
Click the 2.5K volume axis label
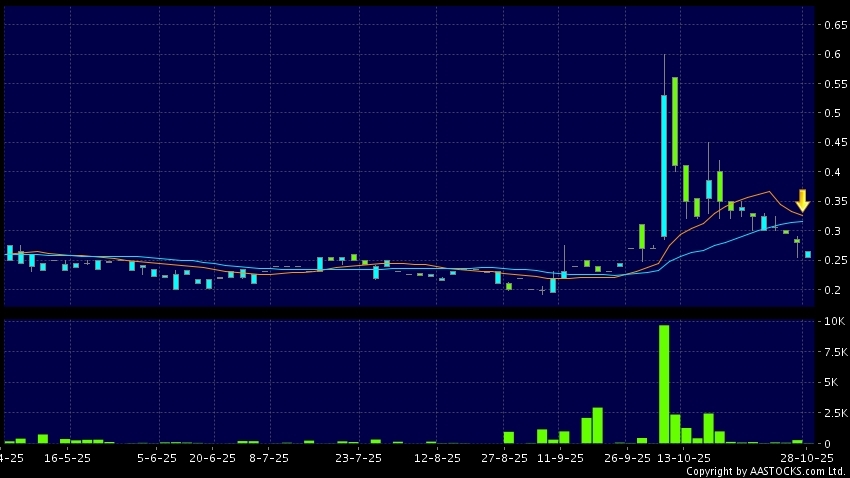coord(832,412)
